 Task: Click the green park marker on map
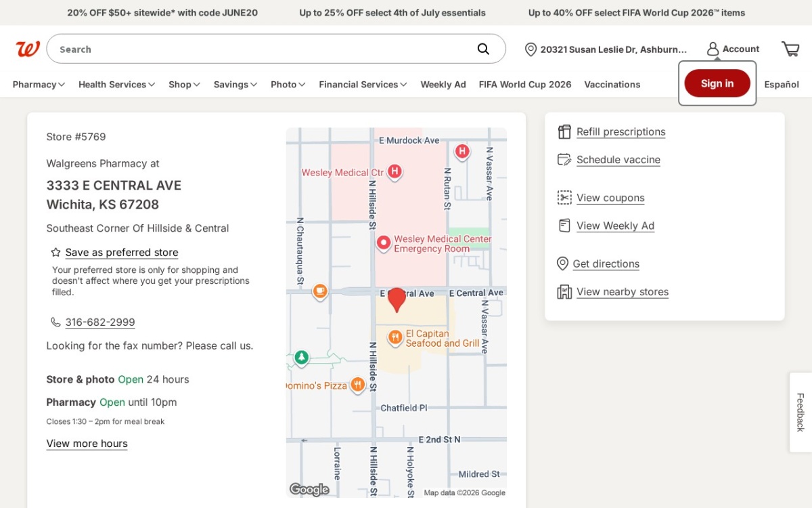tap(302, 357)
